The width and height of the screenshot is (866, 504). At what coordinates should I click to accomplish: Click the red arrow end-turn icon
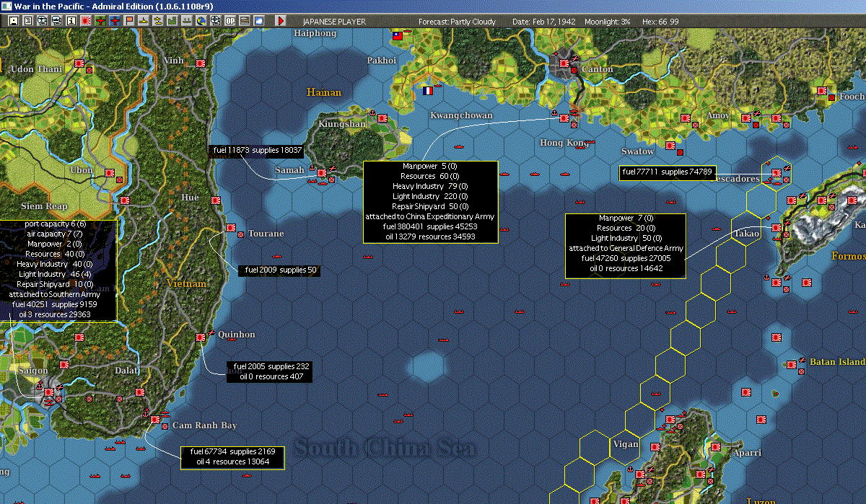coord(281,21)
